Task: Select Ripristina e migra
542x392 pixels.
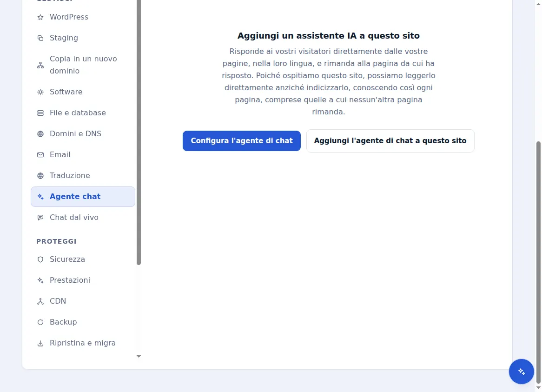Action: point(83,343)
